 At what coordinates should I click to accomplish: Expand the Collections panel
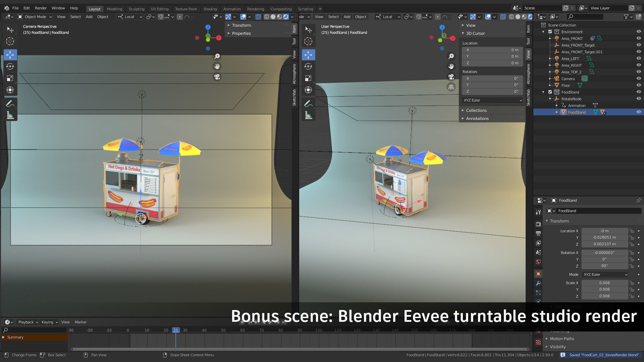[x=476, y=110]
